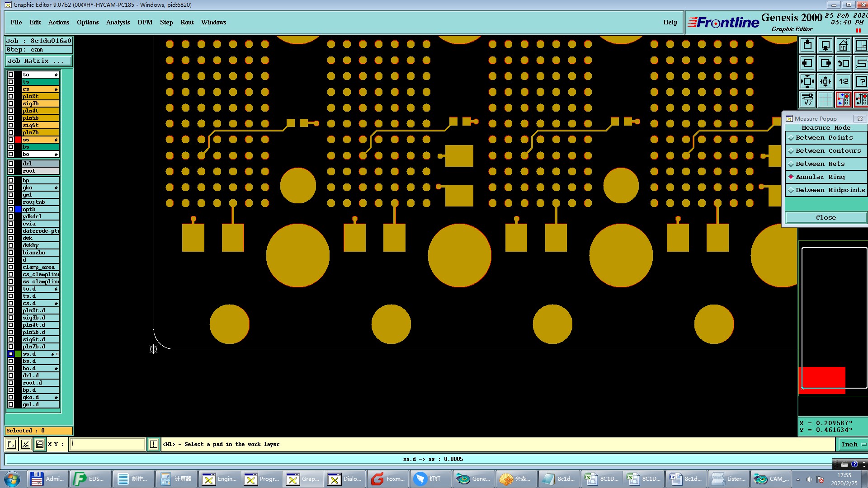868x488 pixels.
Task: Click the Home view icon
Action: pos(843,46)
